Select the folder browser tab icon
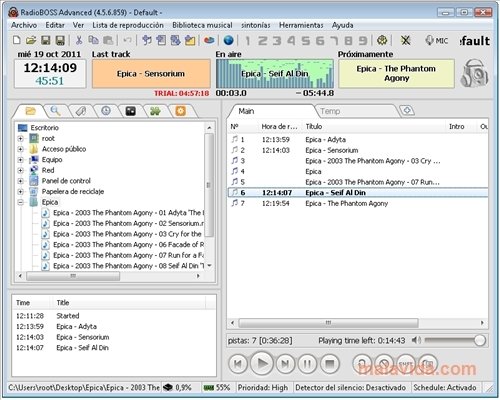 click(x=30, y=111)
